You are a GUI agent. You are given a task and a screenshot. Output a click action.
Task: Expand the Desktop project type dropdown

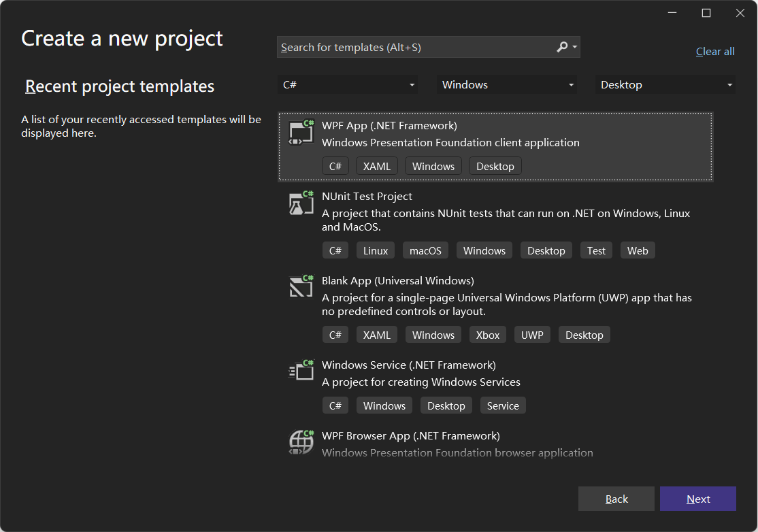tap(665, 84)
